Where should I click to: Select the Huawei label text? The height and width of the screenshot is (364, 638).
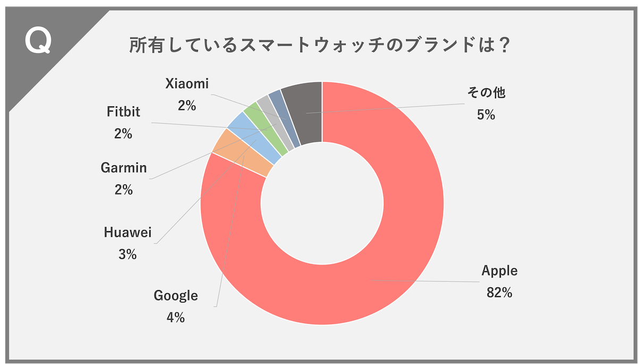click(x=128, y=232)
